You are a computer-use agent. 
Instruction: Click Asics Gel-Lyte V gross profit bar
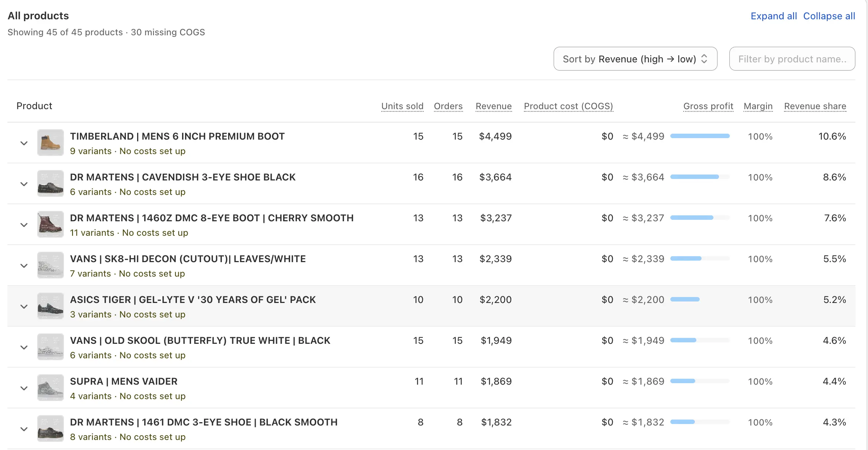[700, 299]
